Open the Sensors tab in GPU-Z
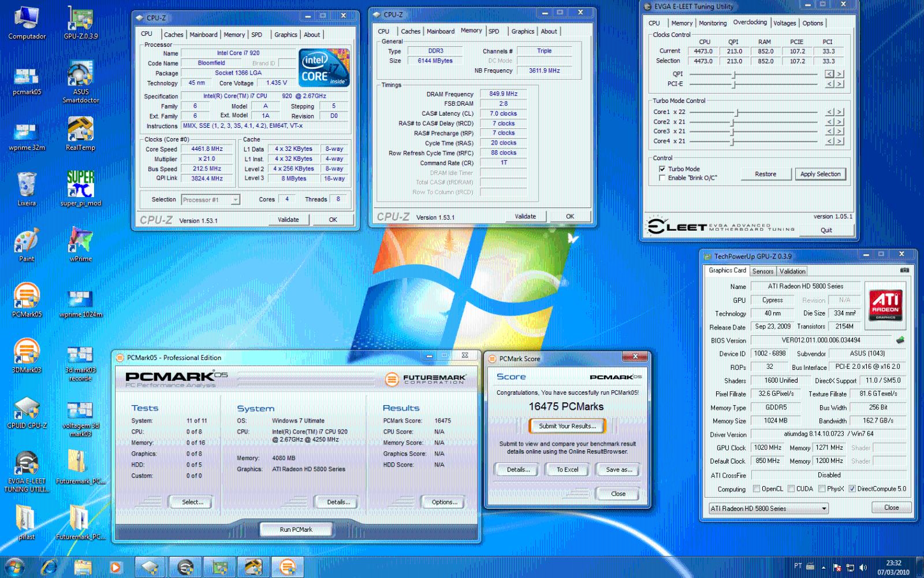 click(x=762, y=271)
